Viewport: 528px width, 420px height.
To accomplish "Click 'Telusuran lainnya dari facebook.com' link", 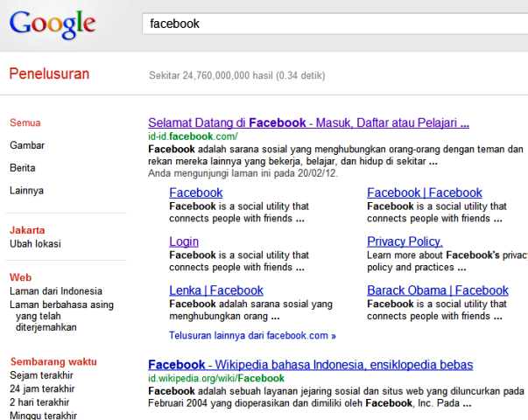I will 252,335.
